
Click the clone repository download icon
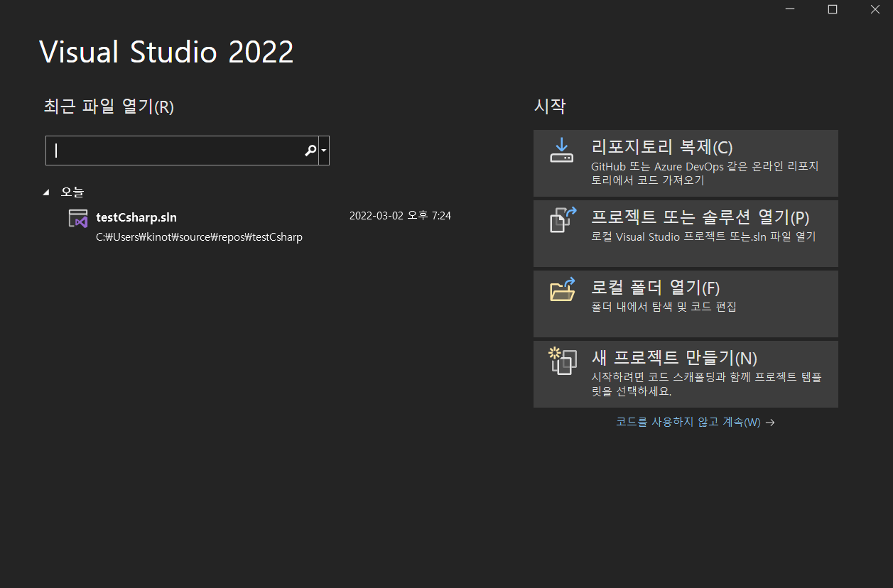561,151
